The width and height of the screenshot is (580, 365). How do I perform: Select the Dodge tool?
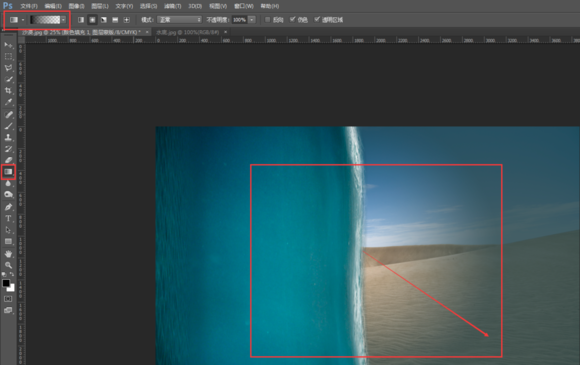coord(8,195)
